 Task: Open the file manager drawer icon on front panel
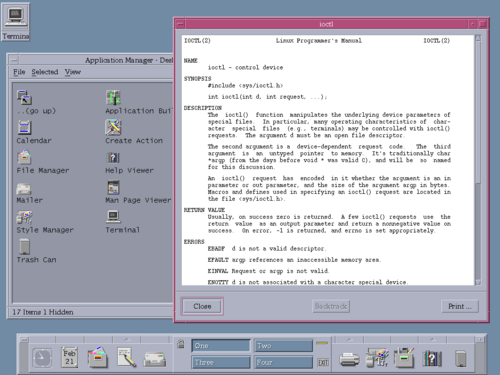(98, 357)
